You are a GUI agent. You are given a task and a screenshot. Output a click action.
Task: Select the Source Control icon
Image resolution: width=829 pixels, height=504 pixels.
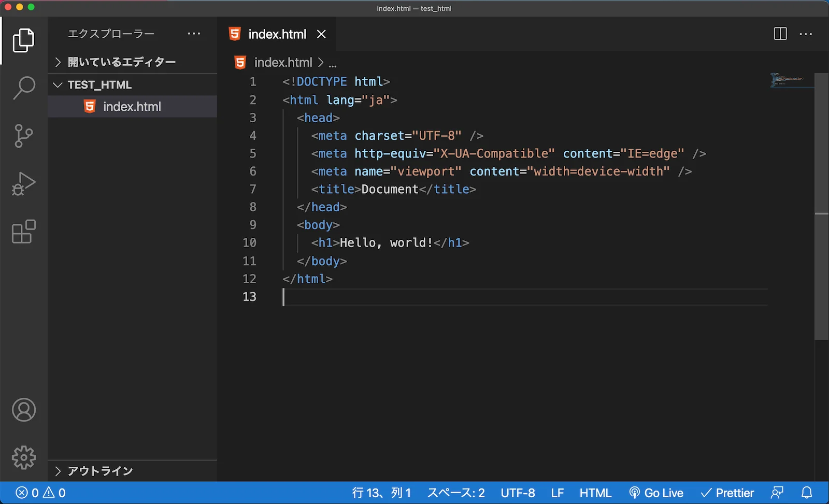point(23,136)
